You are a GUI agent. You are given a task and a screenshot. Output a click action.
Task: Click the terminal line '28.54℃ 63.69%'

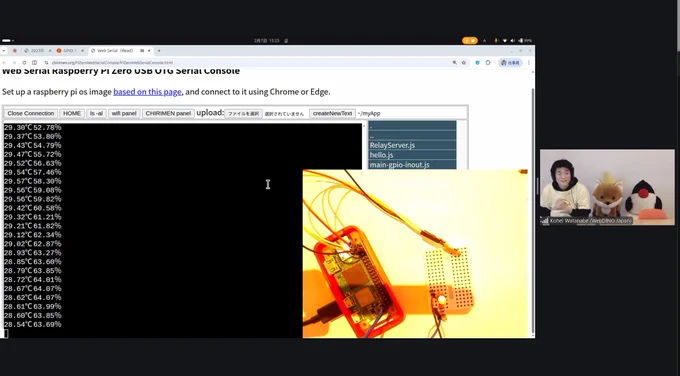point(33,324)
